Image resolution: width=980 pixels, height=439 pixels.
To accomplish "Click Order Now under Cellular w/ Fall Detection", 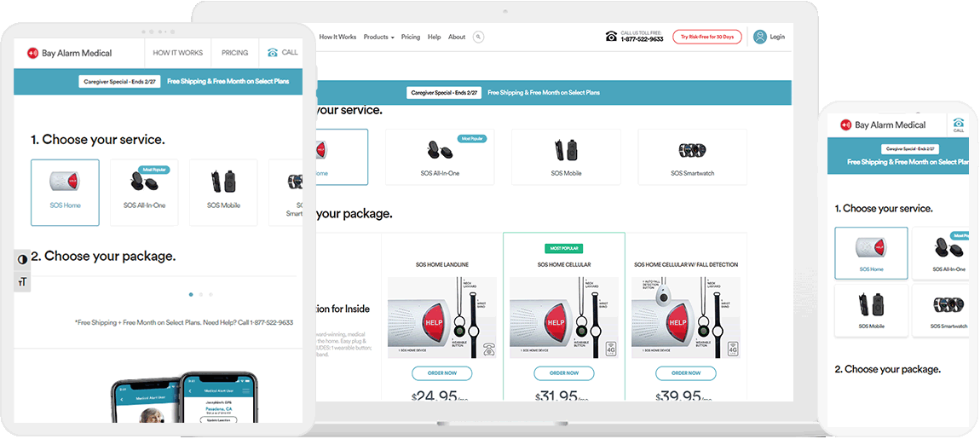I will click(686, 373).
